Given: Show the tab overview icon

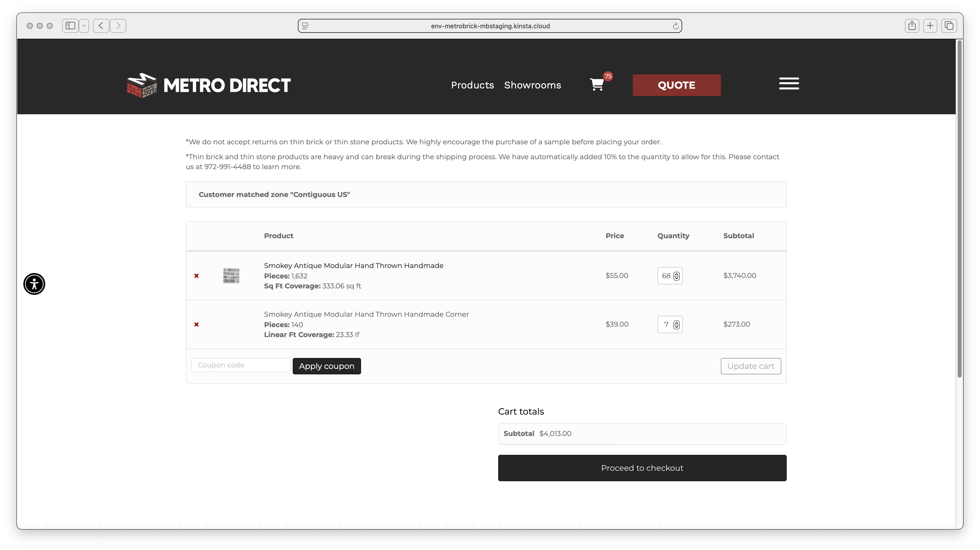Looking at the screenshot, I should tap(949, 26).
